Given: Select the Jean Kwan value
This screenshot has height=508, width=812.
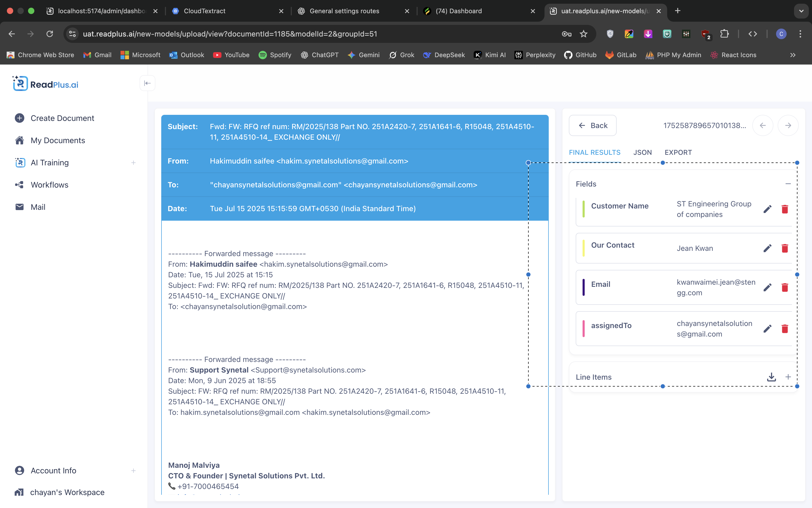Looking at the screenshot, I should pyautogui.click(x=695, y=248).
